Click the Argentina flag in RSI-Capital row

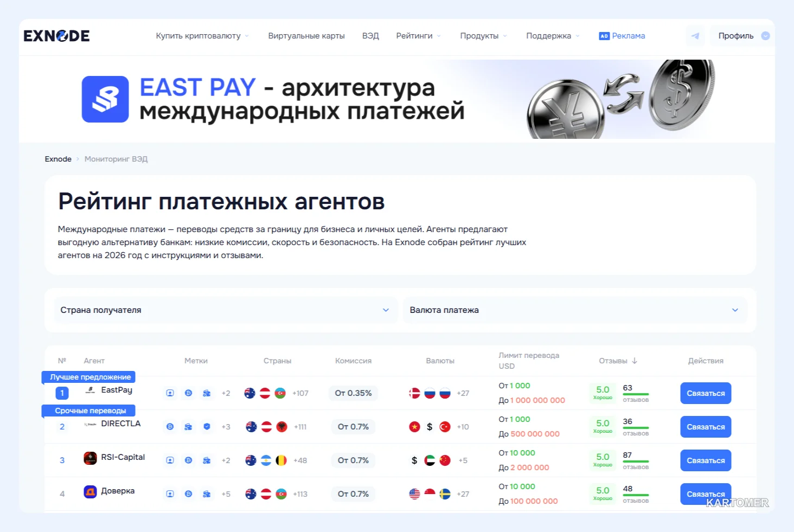266,460
